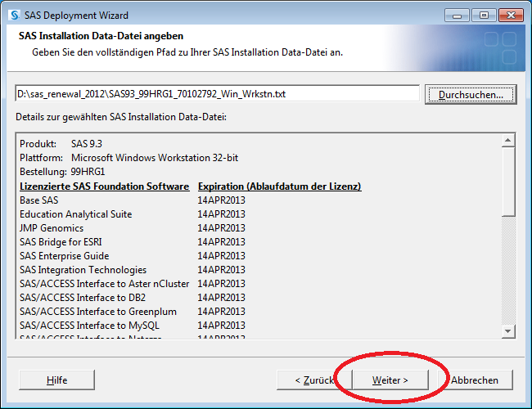Maximize the SAS Deployment Wizard window
Screen dimensions: 532x409
(485, 16)
